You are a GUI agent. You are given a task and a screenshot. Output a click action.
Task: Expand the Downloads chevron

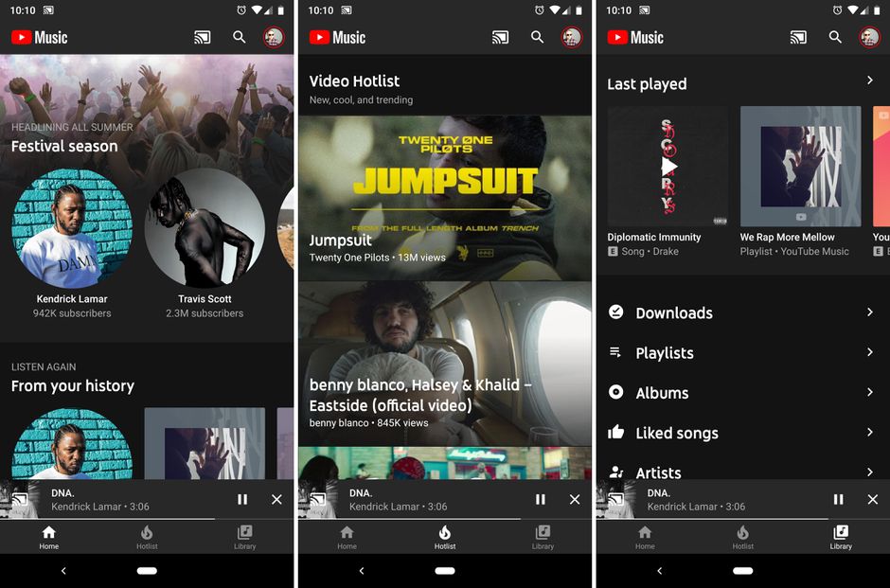[870, 312]
